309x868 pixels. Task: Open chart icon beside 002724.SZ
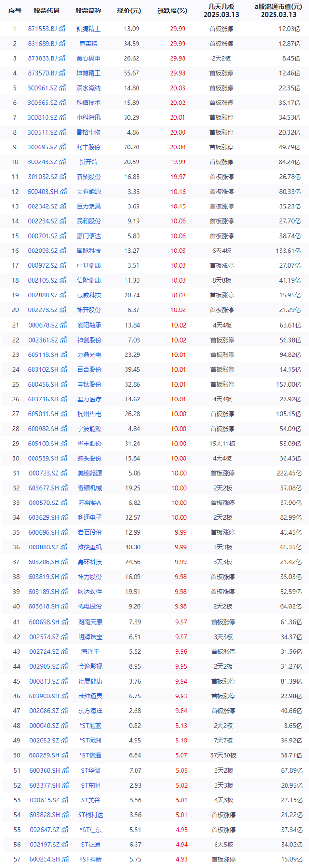(65, 651)
